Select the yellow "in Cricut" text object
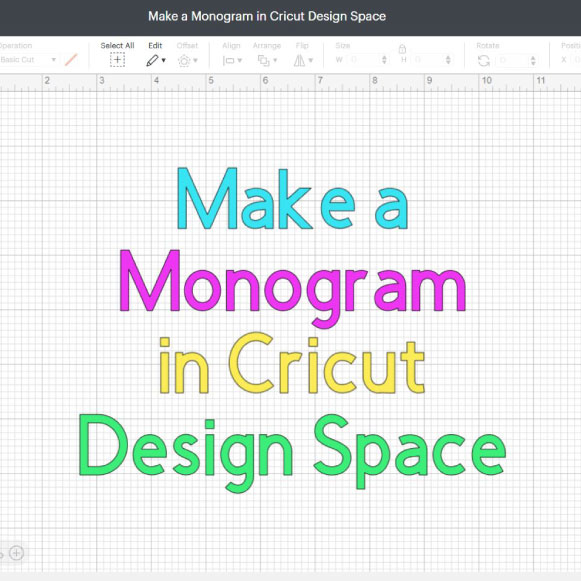581x581 pixels. (x=292, y=363)
